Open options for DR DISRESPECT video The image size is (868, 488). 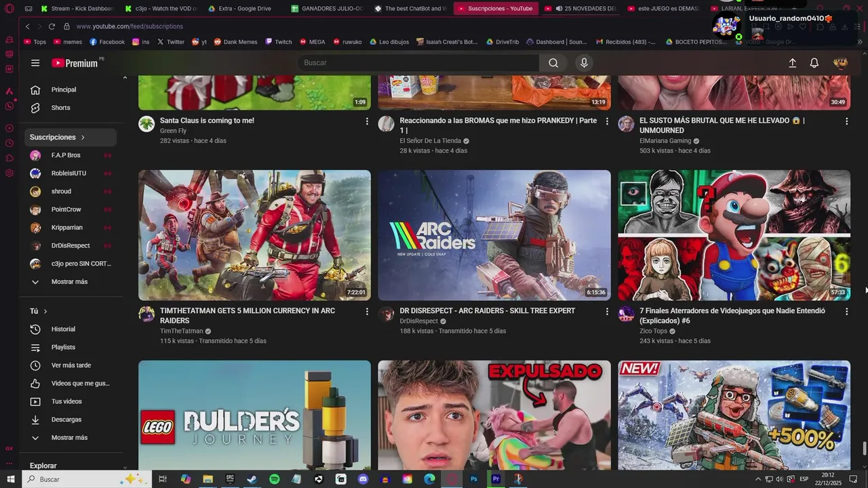tap(607, 311)
